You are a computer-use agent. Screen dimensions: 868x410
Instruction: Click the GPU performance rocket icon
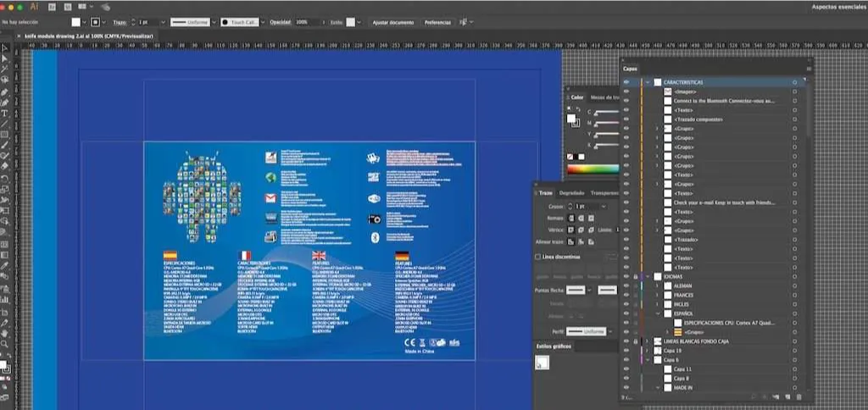click(104, 7)
